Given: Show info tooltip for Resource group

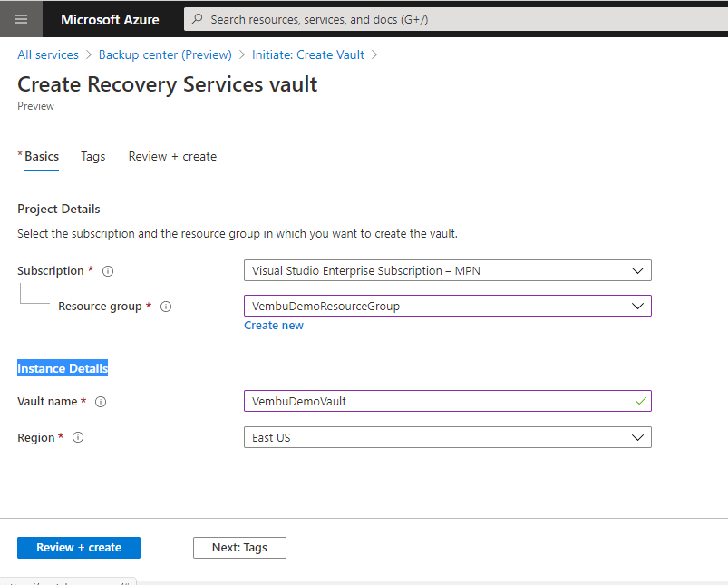Looking at the screenshot, I should 166,307.
